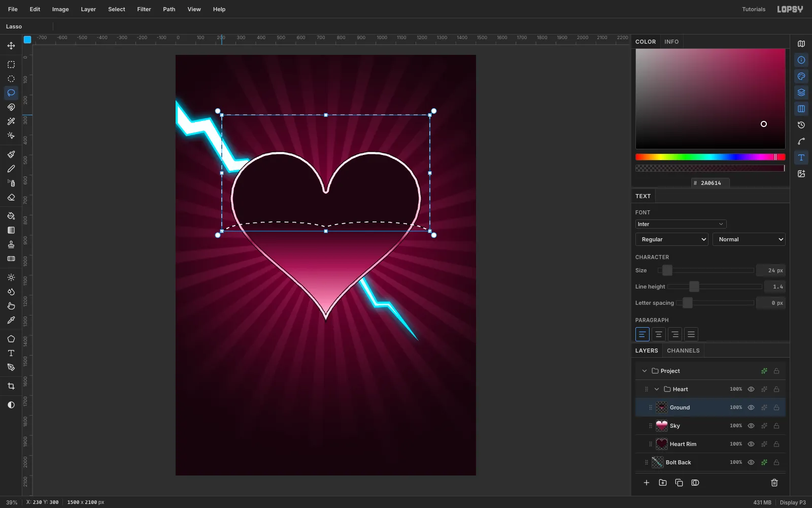Image resolution: width=812 pixels, height=508 pixels.
Task: Open the Regular font weight dropdown
Action: tap(672, 239)
